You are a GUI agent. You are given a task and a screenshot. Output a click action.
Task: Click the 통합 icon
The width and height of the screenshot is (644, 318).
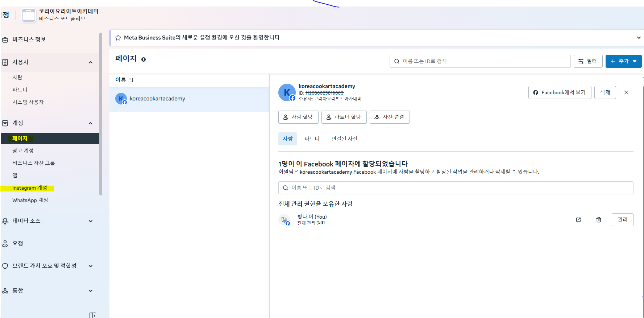coord(5,291)
